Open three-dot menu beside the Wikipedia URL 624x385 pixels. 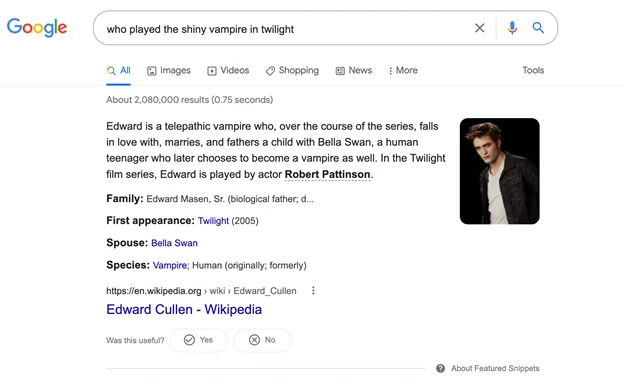(313, 291)
